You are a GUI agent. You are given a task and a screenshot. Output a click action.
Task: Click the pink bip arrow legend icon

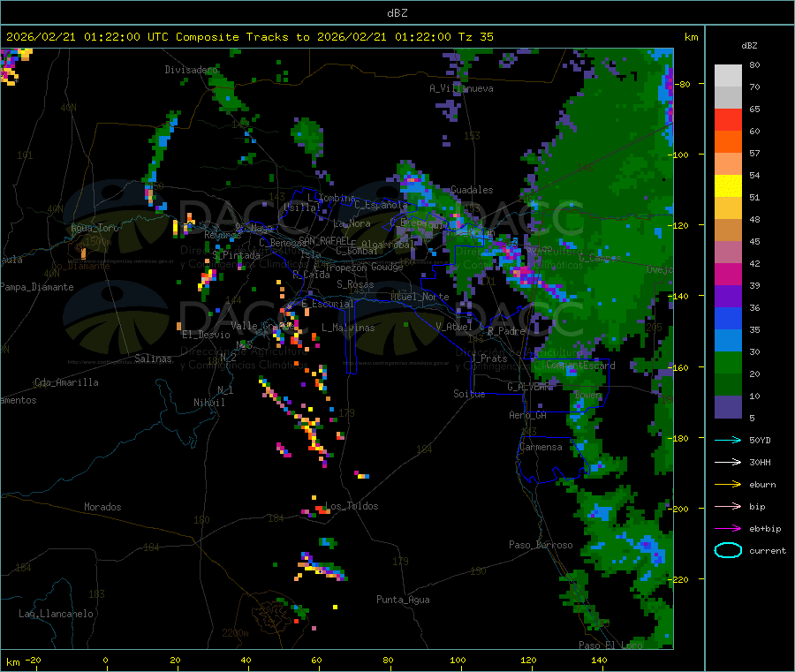click(728, 506)
